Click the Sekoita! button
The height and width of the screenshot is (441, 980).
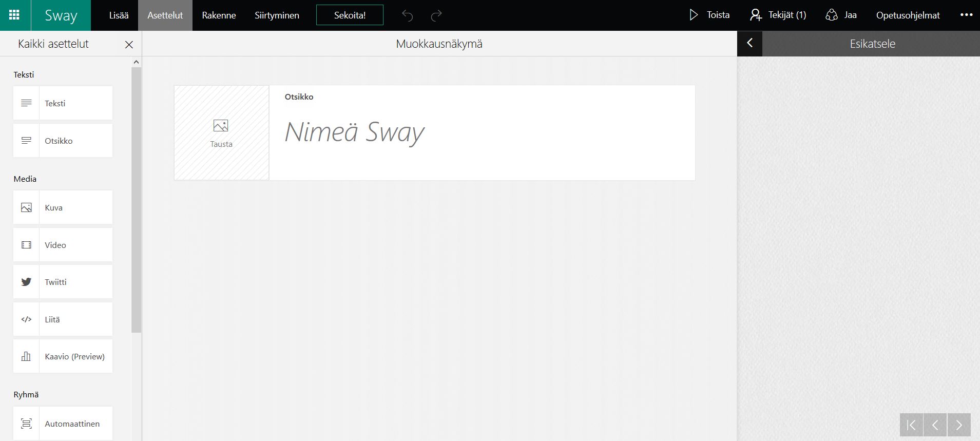pos(350,15)
